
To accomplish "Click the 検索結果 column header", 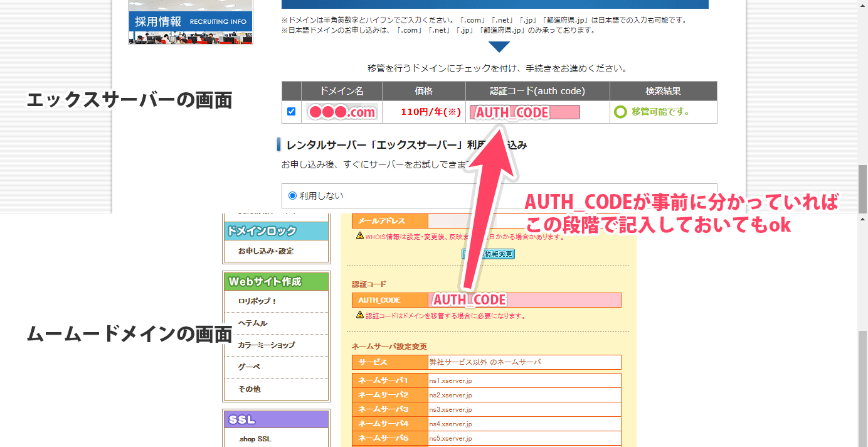I will pos(663,91).
